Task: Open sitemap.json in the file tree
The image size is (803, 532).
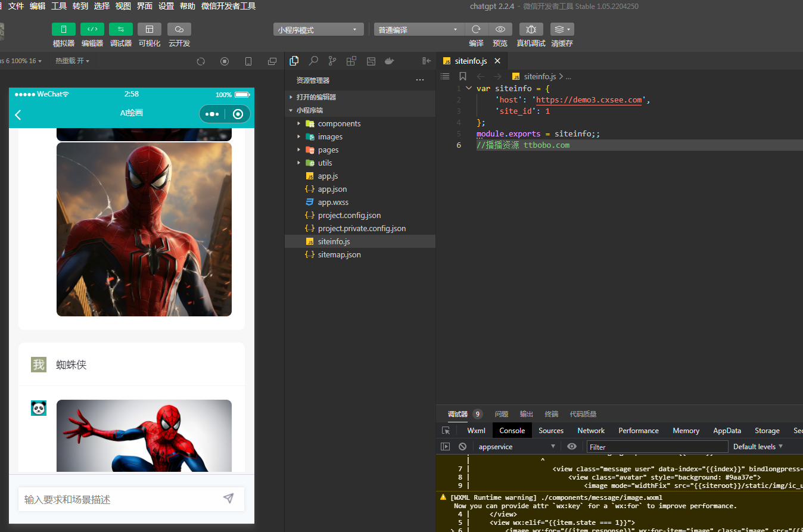Action: tap(360, 254)
